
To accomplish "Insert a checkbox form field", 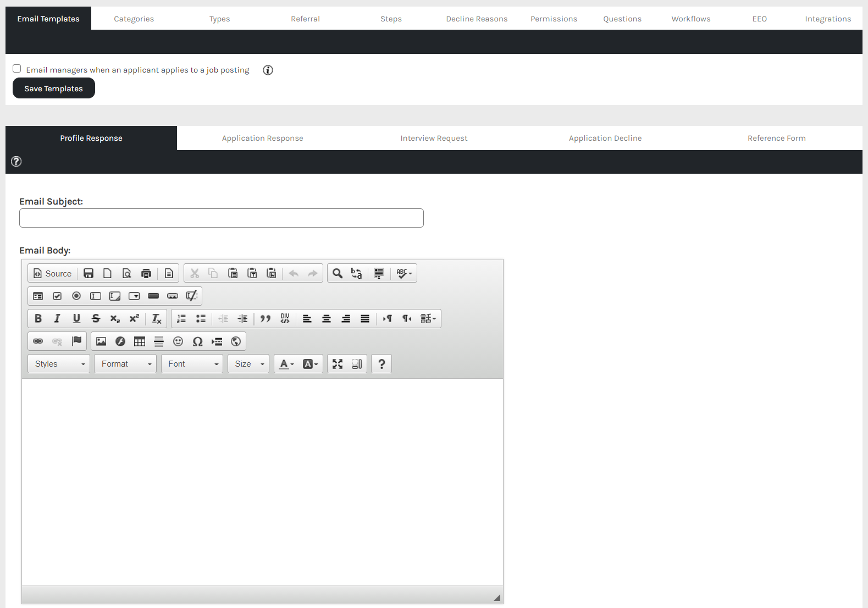I will pyautogui.click(x=57, y=296).
